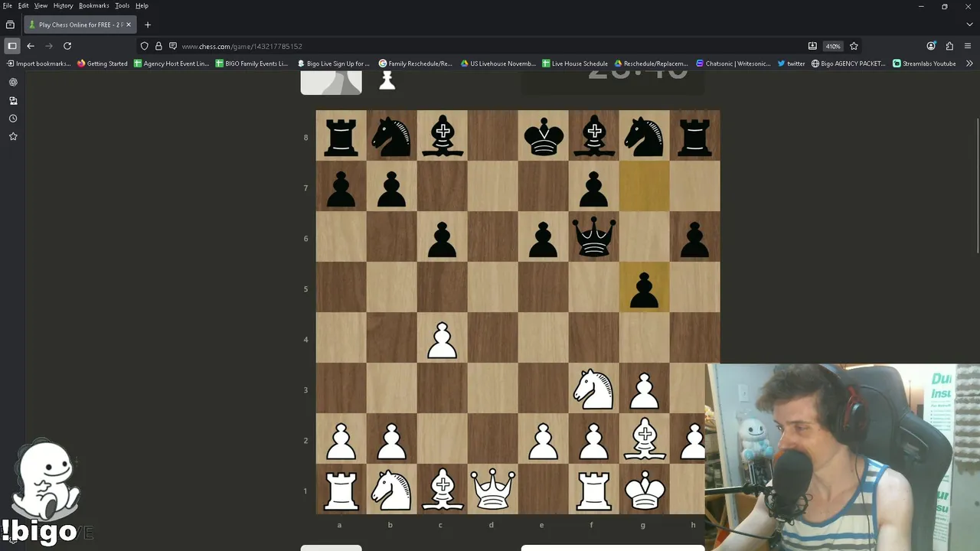Open the history clock sidebar icon

point(13,119)
